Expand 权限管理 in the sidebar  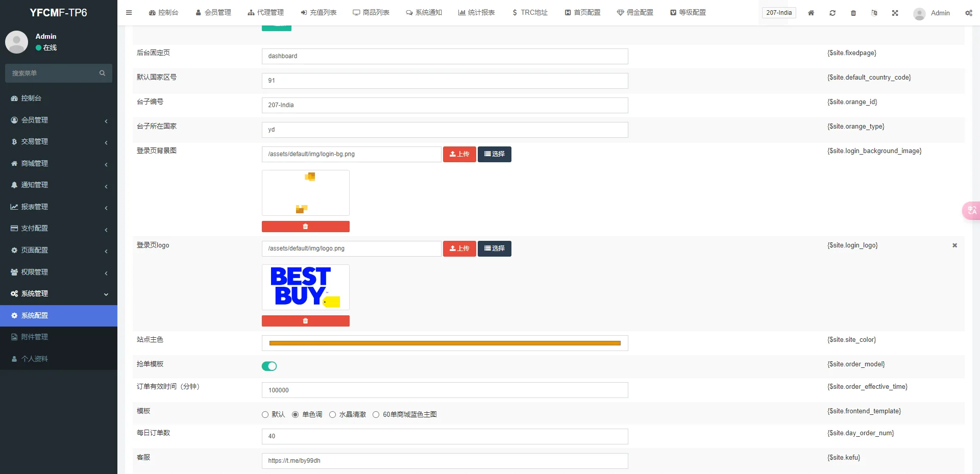pyautogui.click(x=59, y=272)
